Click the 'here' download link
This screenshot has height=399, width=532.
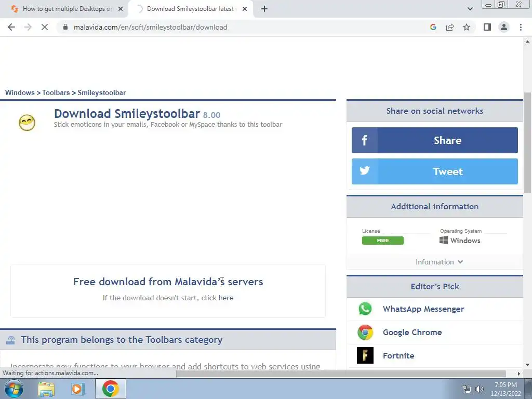[x=226, y=298]
